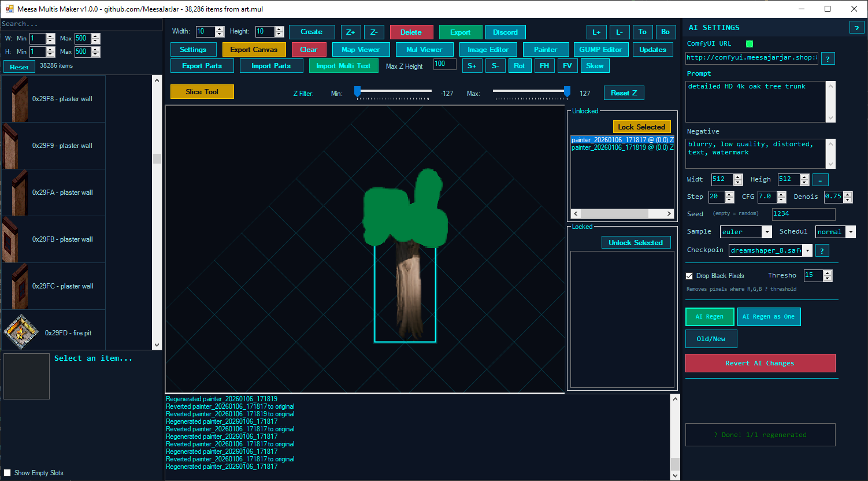The height and width of the screenshot is (481, 868).
Task: Click the Unlock Selected button
Action: pos(636,243)
